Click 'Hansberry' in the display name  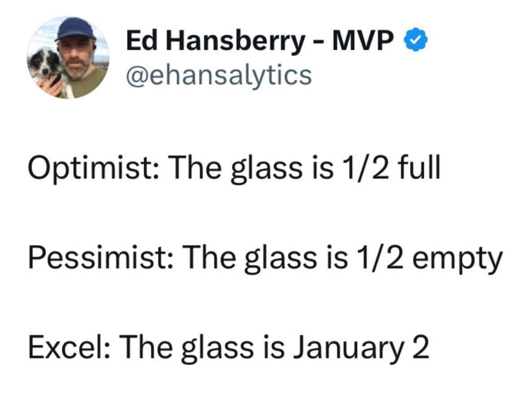tap(235, 41)
